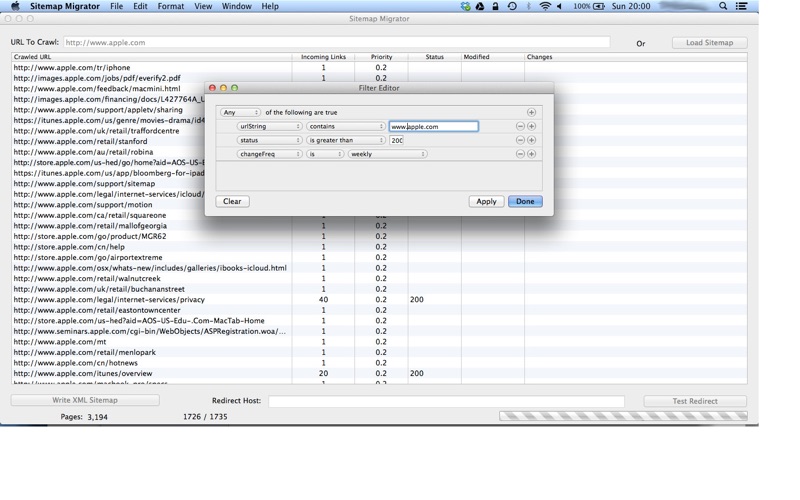The width and height of the screenshot is (800, 500).
Task: Click the 40 incoming links cell
Action: tap(323, 299)
